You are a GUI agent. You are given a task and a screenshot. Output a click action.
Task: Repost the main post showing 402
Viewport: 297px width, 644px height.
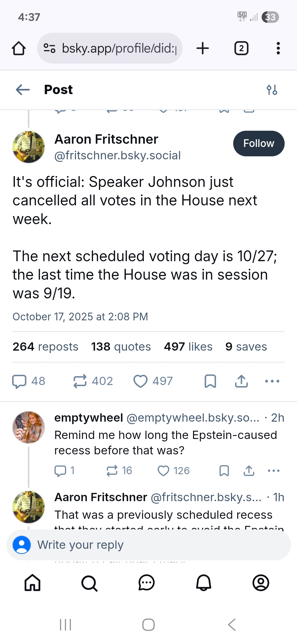93,381
